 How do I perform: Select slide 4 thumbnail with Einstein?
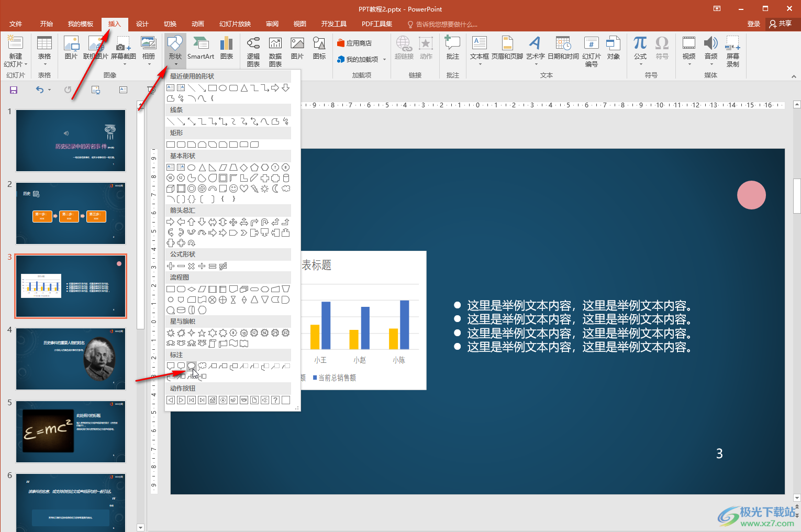coord(71,359)
